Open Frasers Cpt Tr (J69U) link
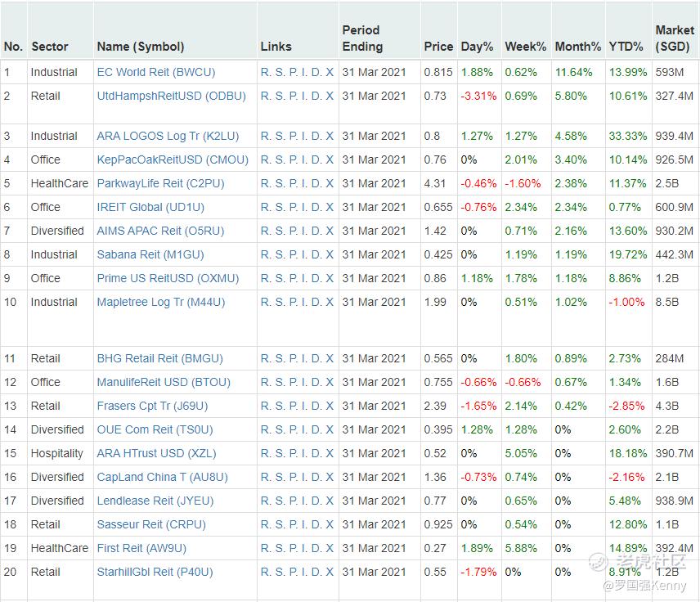Screen dimensions: 700x602 pyautogui.click(x=153, y=406)
